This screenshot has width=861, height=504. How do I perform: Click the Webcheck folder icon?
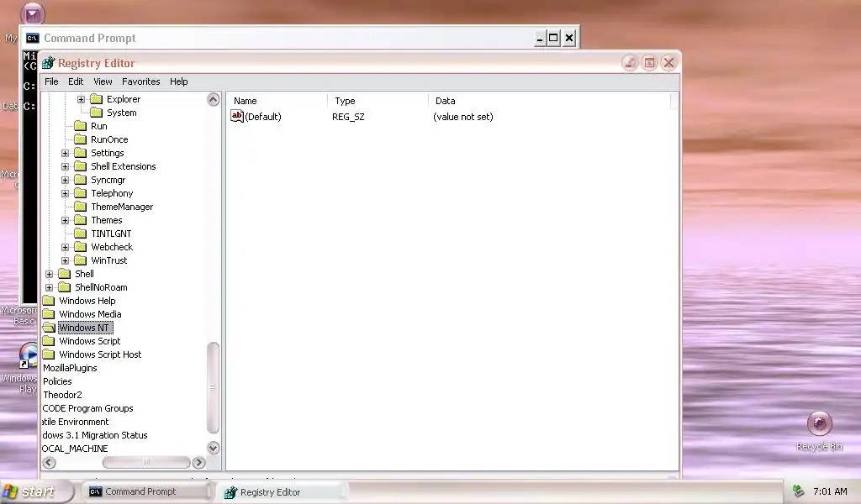pos(81,247)
